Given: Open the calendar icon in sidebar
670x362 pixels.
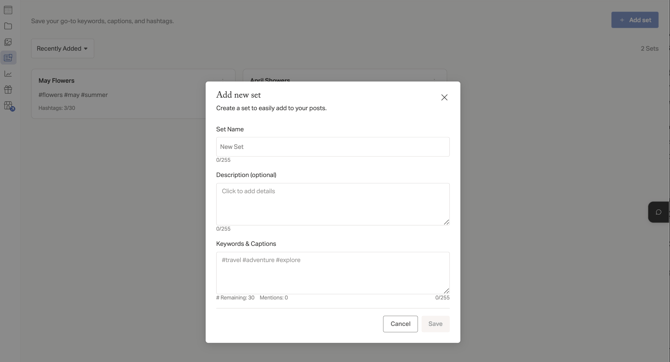Looking at the screenshot, I should (x=8, y=10).
